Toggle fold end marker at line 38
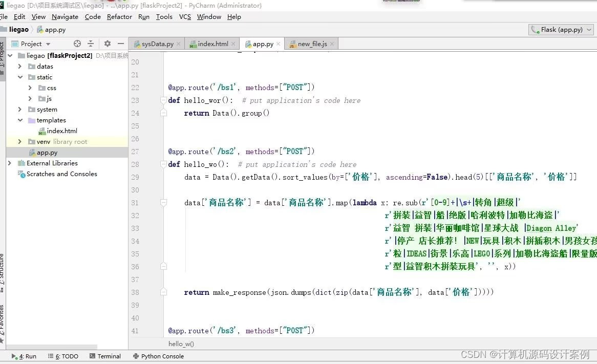 pos(163,292)
